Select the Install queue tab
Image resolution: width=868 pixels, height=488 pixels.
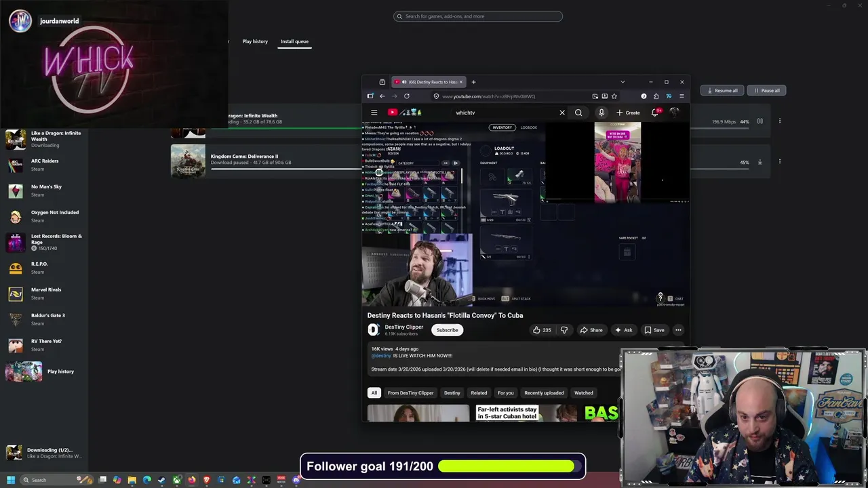click(294, 41)
